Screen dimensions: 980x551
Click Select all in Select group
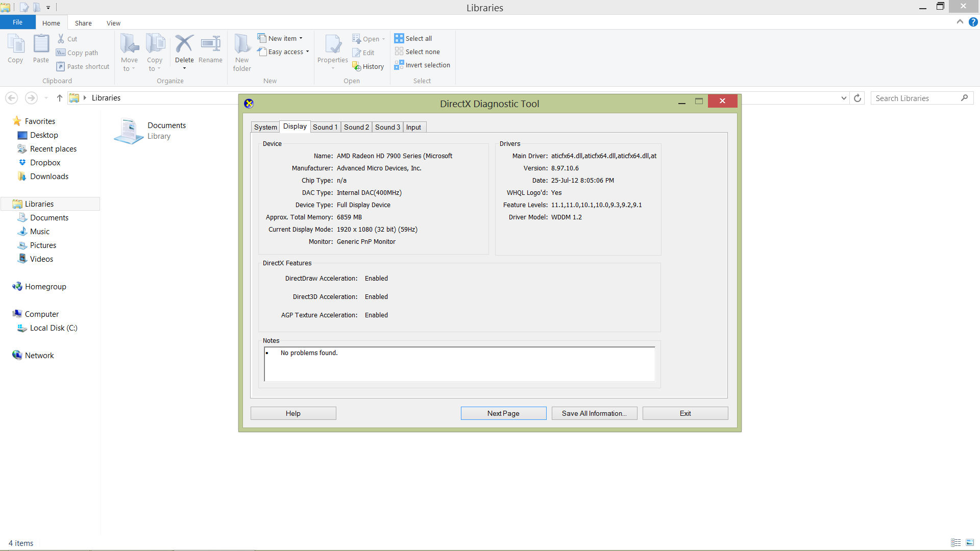tap(413, 38)
